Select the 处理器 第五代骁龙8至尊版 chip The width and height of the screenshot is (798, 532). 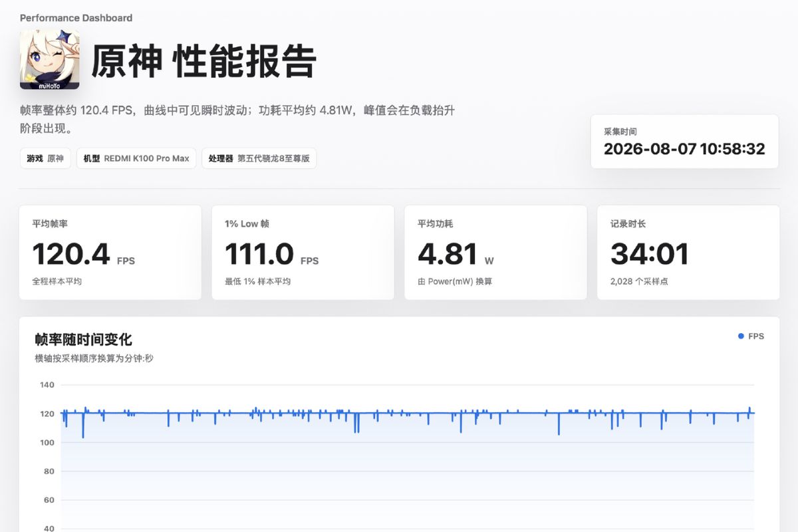point(259,158)
